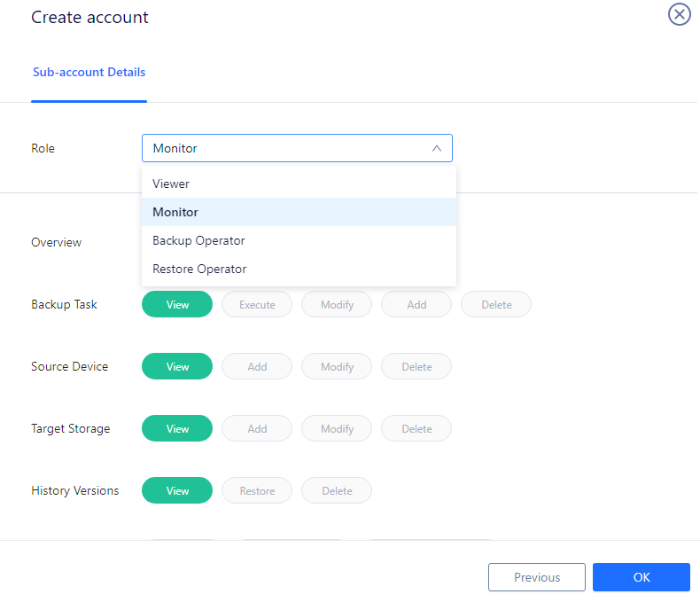Go back with the Previous button
This screenshot has width=700, height=602.
pyautogui.click(x=537, y=577)
